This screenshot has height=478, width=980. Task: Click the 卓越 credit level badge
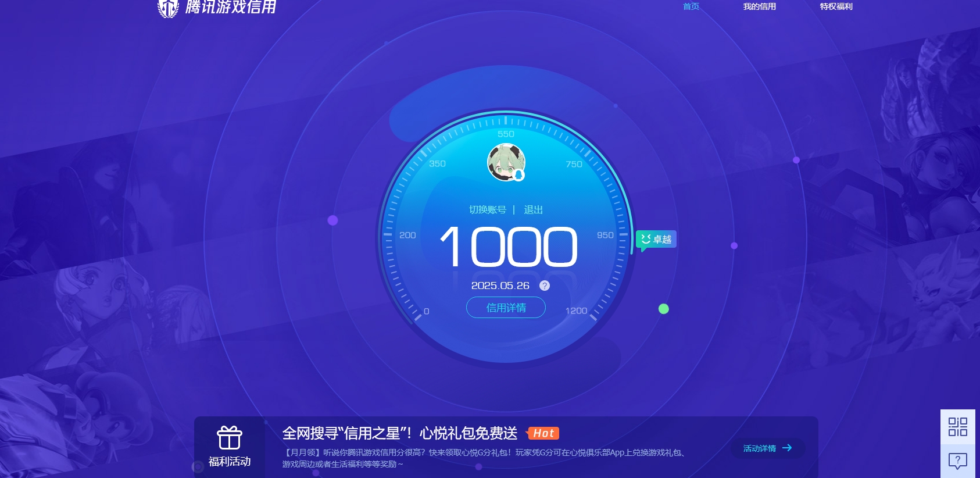click(x=656, y=240)
